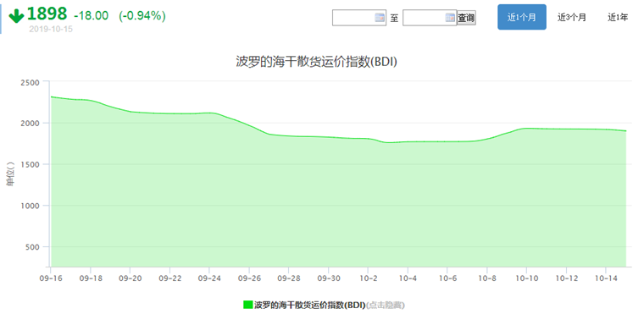Open calendar picker for end date
This screenshot has width=644, height=314.
tap(450, 18)
